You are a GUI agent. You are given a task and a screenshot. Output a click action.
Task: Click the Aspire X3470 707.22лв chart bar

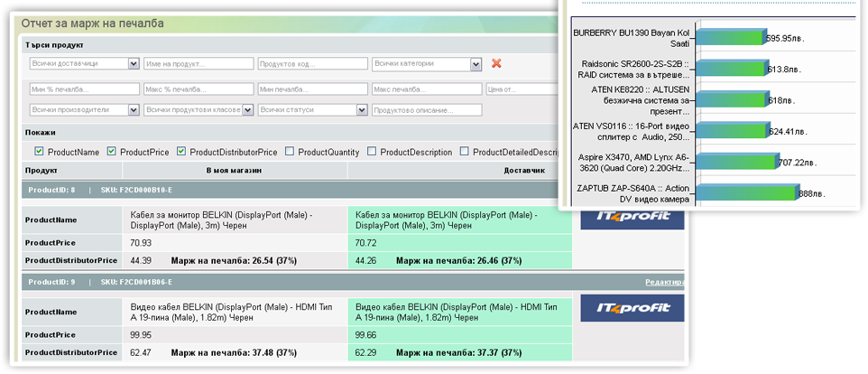736,162
